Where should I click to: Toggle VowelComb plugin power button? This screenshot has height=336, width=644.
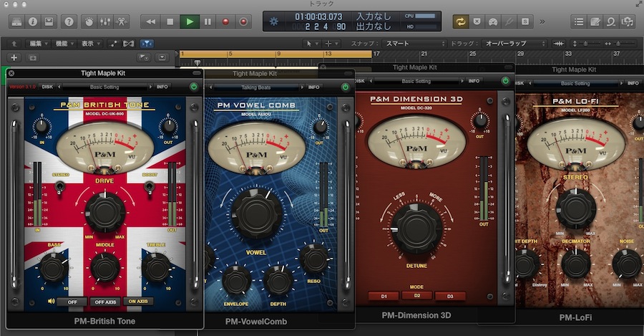(x=346, y=87)
